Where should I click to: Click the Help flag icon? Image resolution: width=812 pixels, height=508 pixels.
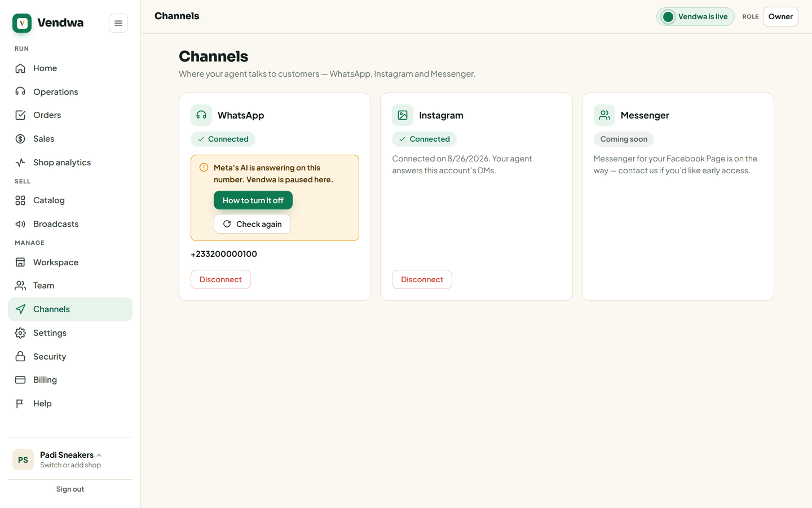click(20, 404)
